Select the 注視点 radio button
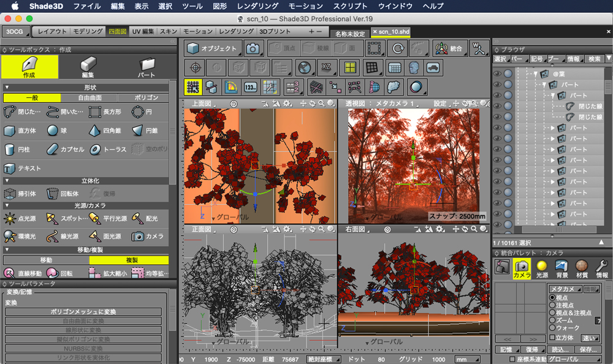Image resolution: width=613 pixels, height=364 pixels. [552, 305]
